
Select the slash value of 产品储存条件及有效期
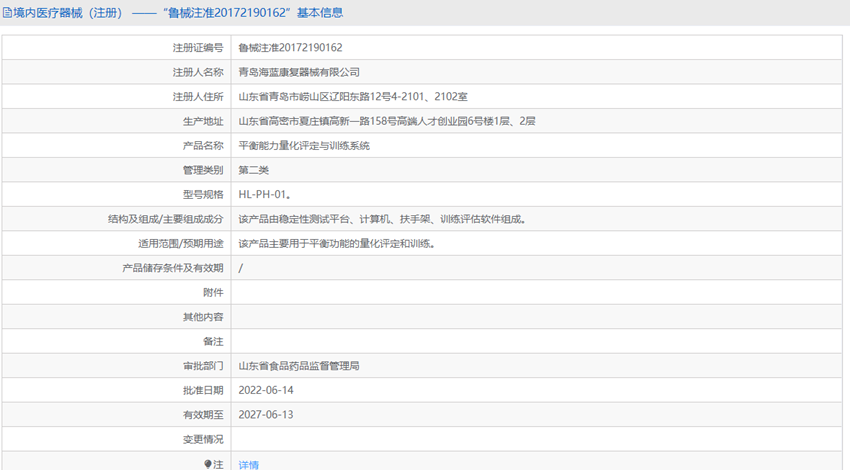point(241,268)
